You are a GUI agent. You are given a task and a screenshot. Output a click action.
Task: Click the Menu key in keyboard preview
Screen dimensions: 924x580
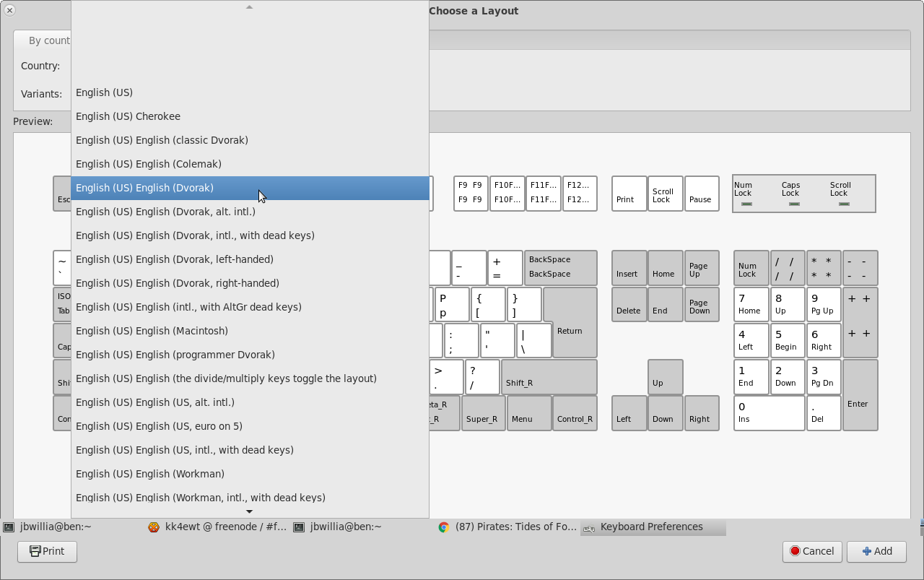tap(529, 413)
